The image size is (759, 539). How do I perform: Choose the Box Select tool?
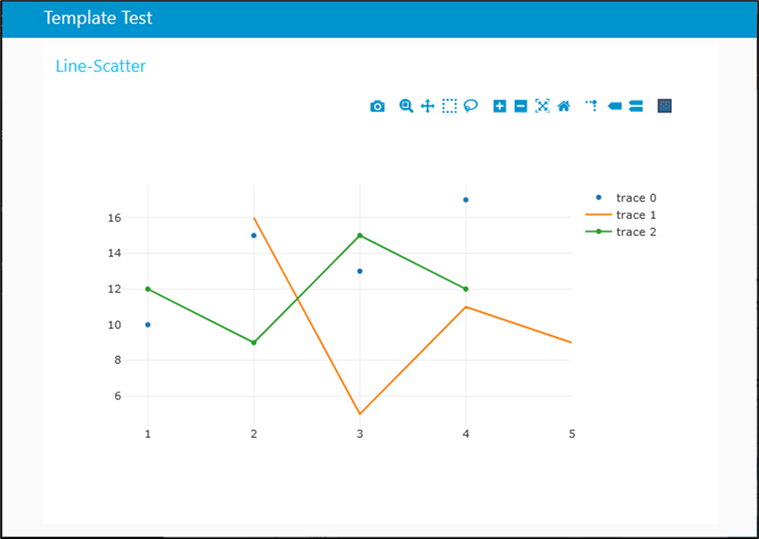(449, 106)
